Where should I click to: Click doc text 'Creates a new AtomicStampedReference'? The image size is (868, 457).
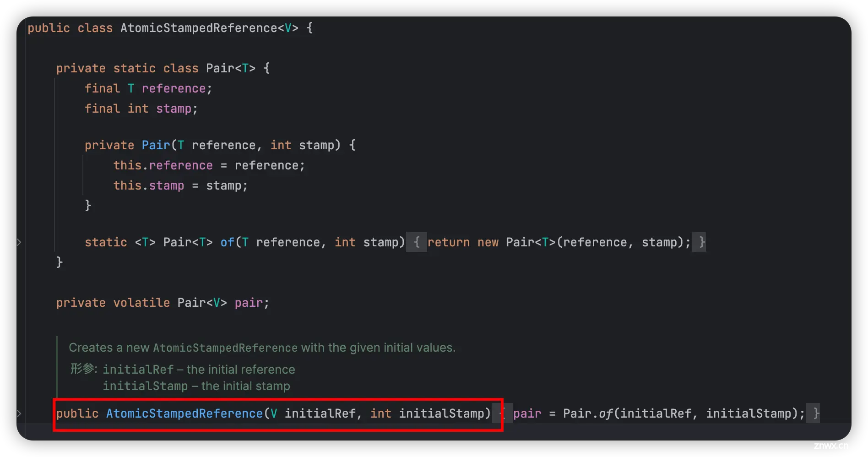[x=183, y=348]
